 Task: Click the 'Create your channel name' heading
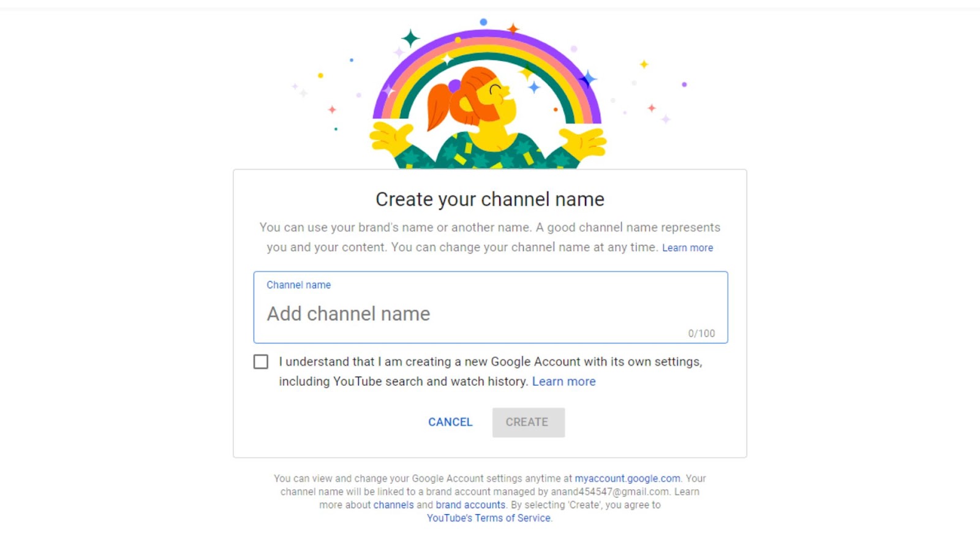pyautogui.click(x=490, y=200)
